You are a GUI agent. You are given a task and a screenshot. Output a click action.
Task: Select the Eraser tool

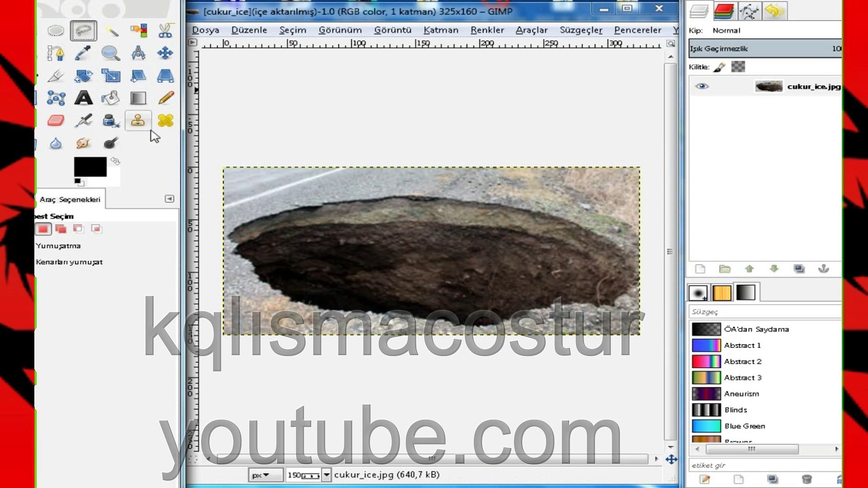pyautogui.click(x=56, y=121)
